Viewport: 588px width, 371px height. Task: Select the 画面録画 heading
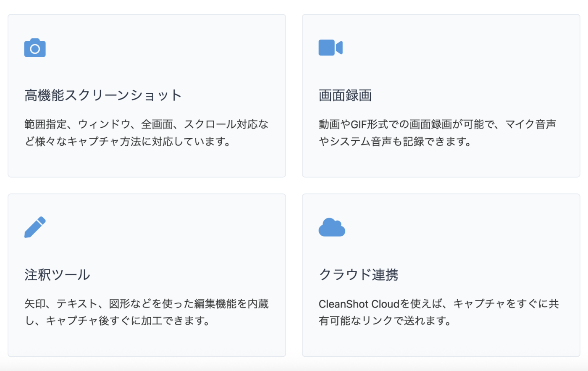click(x=345, y=95)
